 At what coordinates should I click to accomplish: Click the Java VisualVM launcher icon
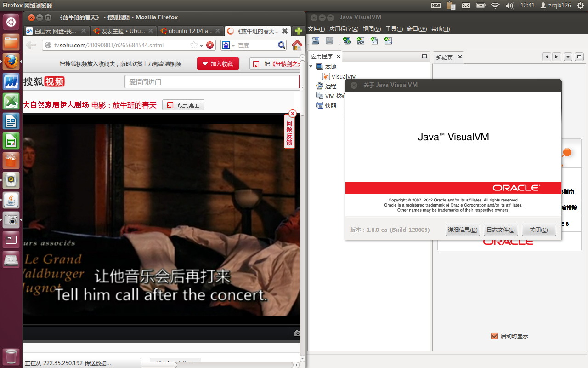click(x=11, y=200)
